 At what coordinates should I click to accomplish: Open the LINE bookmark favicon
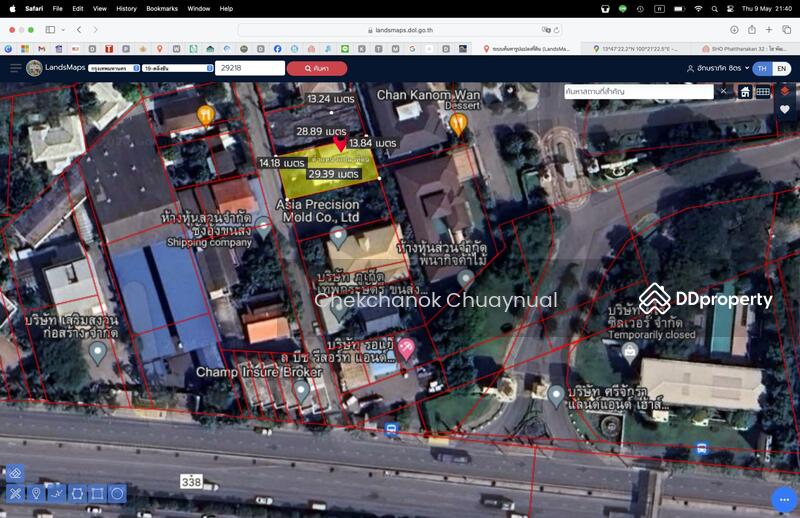pyautogui.click(x=345, y=49)
